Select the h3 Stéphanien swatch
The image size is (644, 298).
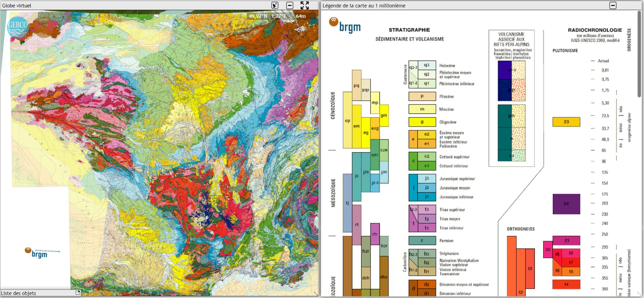[x=427, y=254]
